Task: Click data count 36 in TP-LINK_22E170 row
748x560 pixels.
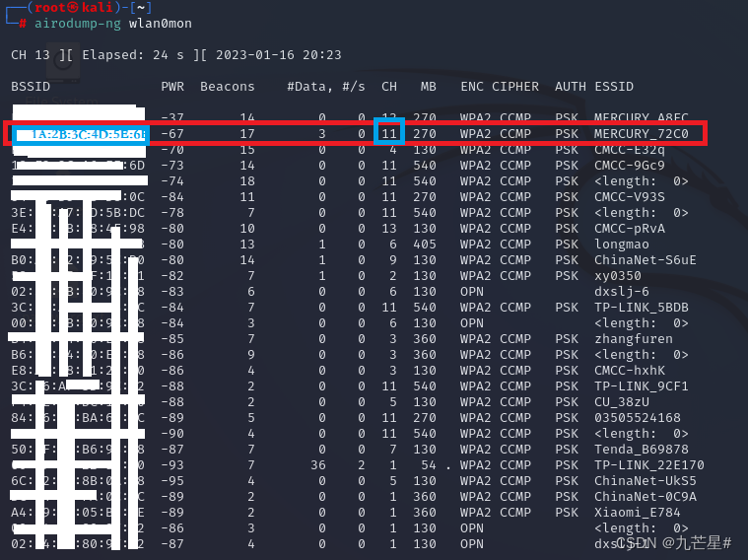Action: 317,464
